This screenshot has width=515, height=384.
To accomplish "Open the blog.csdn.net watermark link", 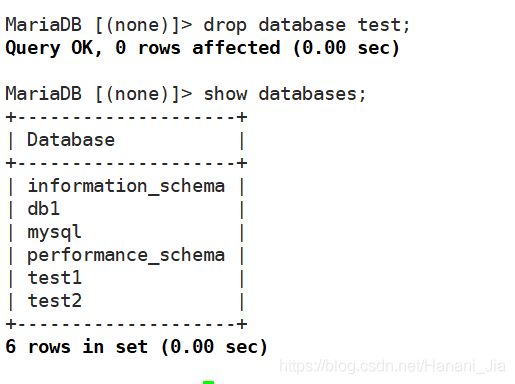I will 393,366.
